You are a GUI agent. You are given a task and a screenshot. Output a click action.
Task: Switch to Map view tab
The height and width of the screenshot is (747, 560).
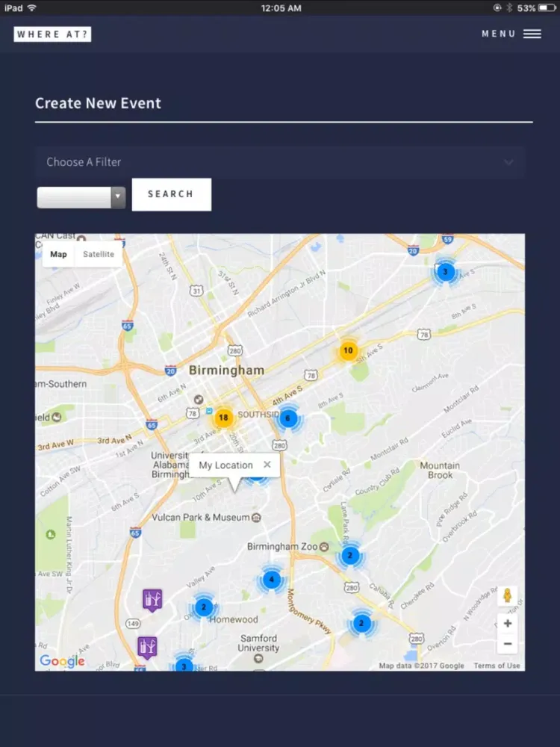(x=58, y=255)
